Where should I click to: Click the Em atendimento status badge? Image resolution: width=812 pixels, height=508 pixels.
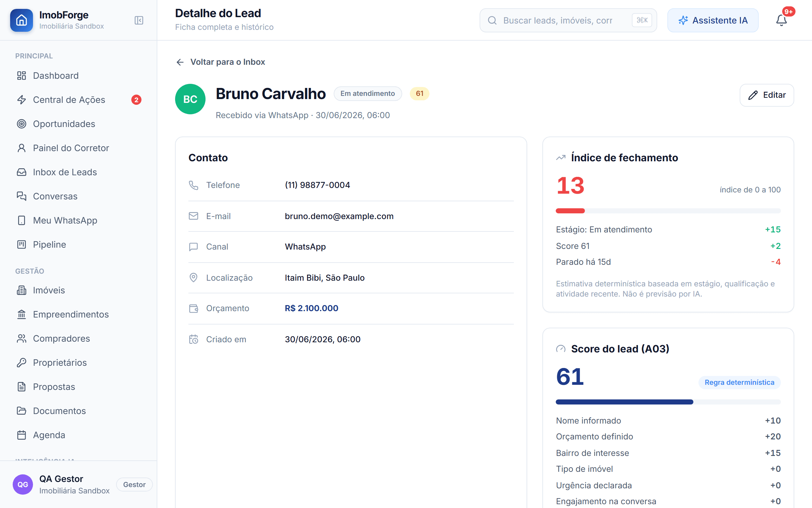368,94
